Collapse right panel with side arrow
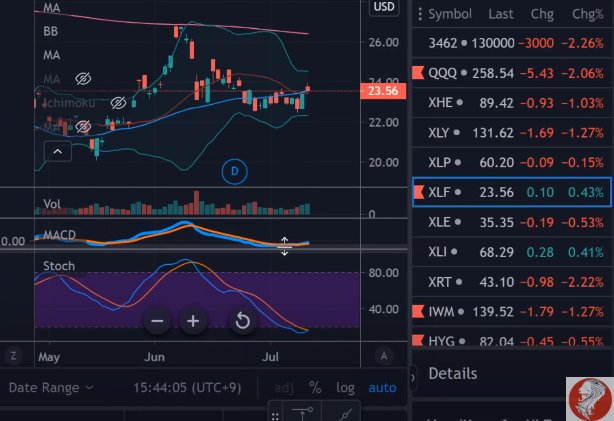Viewport: 614px width, 421px height. [413, 378]
